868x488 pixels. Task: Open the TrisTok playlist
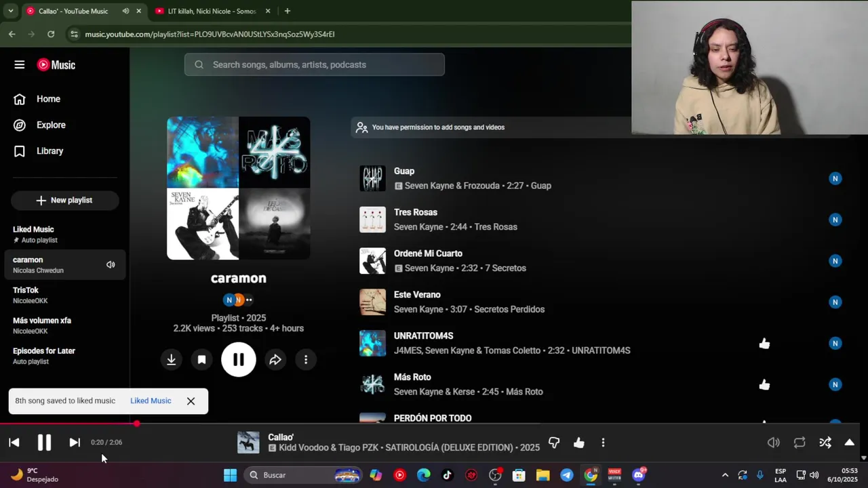pos(64,295)
